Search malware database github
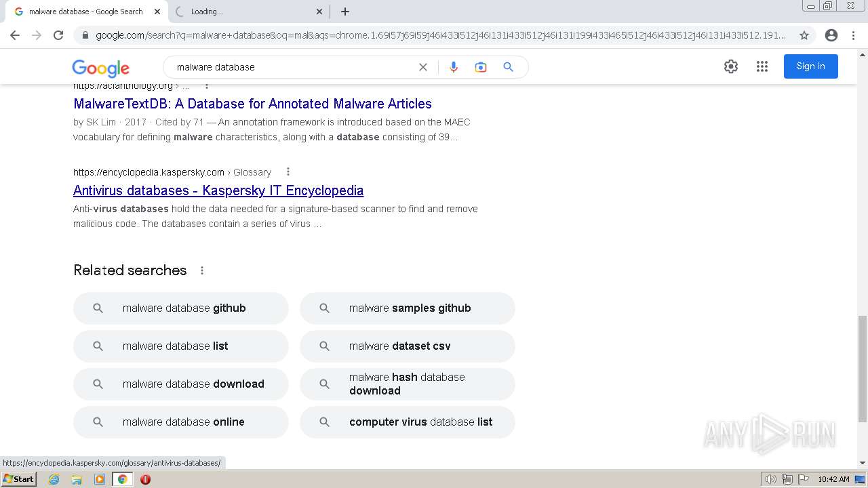The image size is (868, 488). (181, 308)
